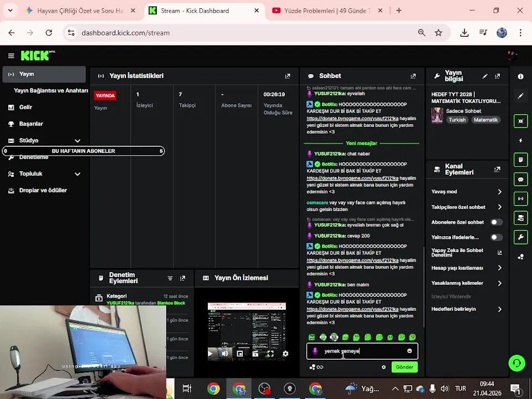Pop out the Sohbet chat panel

pos(413,76)
